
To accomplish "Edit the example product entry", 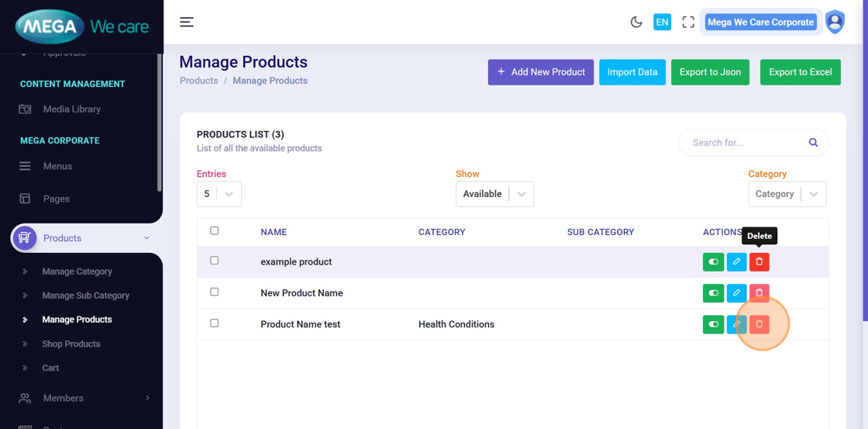I will click(x=736, y=262).
